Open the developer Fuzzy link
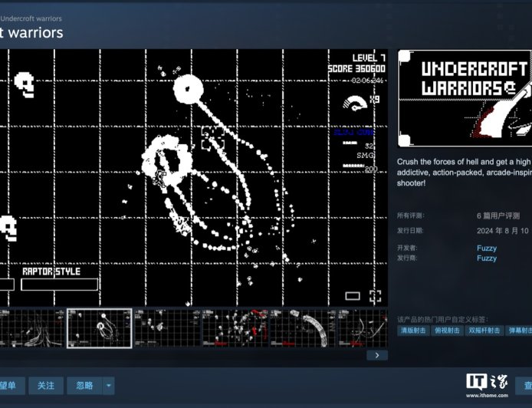The image size is (532, 408). (x=487, y=248)
